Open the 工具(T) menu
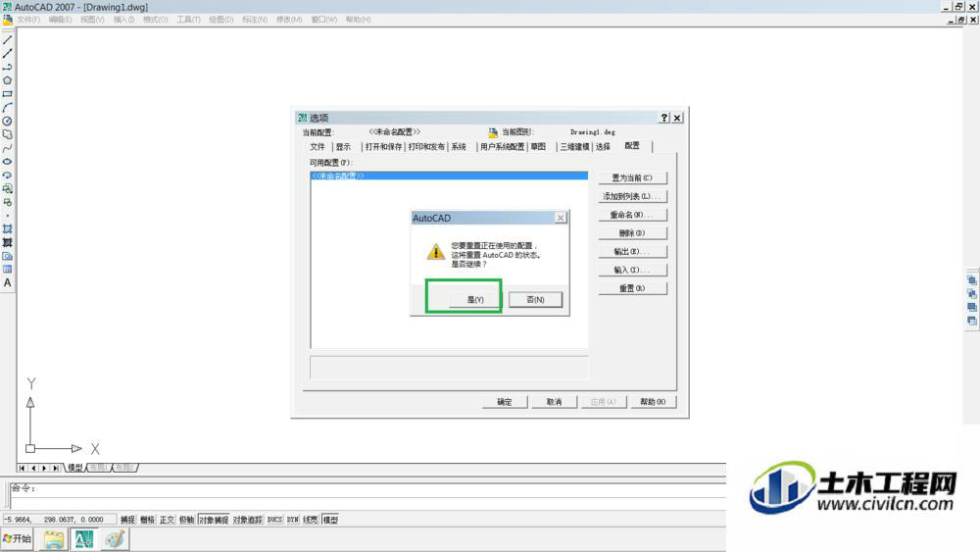Screen dimensions: 980x552 (189, 20)
